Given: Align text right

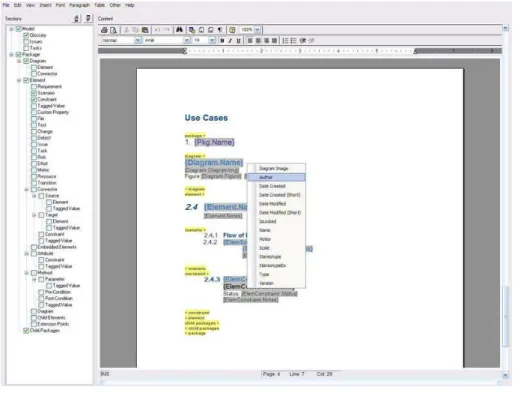Looking at the screenshot, I should coord(266,41).
